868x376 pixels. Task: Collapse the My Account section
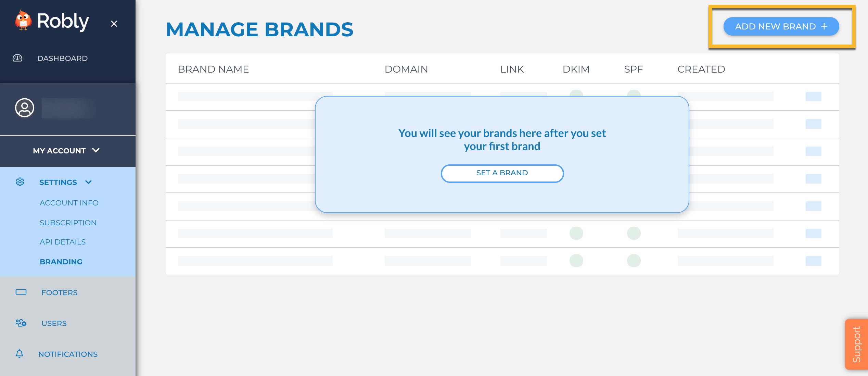click(96, 150)
